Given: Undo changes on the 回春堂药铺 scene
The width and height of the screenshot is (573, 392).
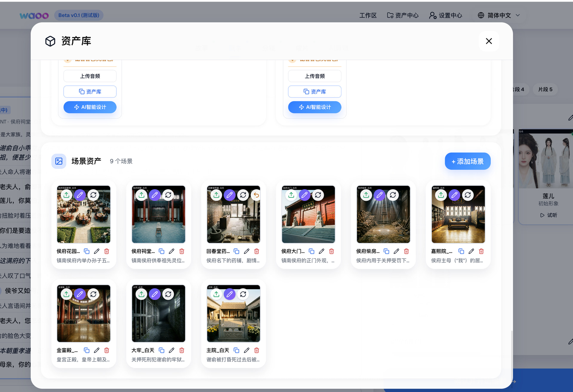Looking at the screenshot, I should click(x=256, y=195).
